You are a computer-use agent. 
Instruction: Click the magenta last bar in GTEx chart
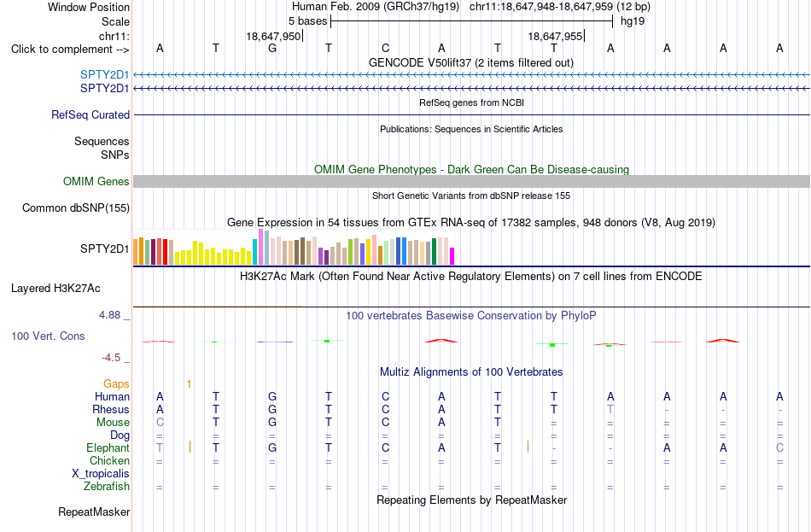[x=452, y=257]
